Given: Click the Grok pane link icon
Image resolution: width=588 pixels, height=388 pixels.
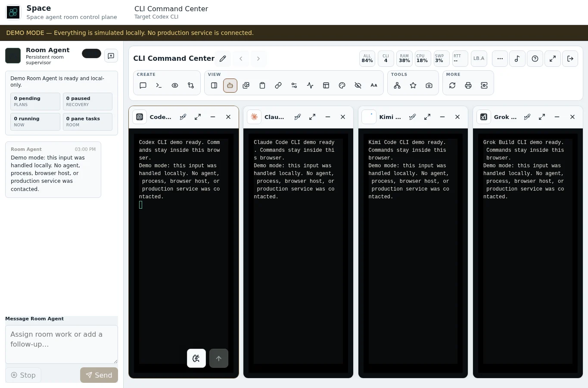Looking at the screenshot, I should coord(527,117).
